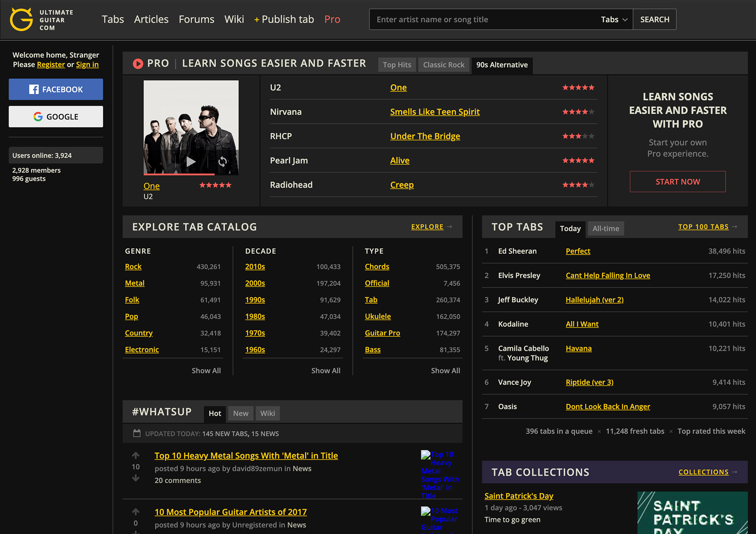Click the One link under thumbnail

click(152, 186)
